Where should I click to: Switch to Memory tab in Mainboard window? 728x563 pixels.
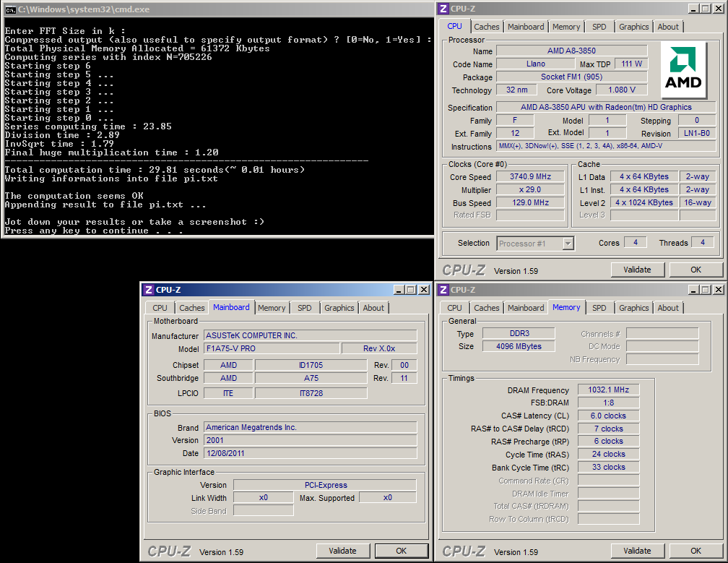272,308
